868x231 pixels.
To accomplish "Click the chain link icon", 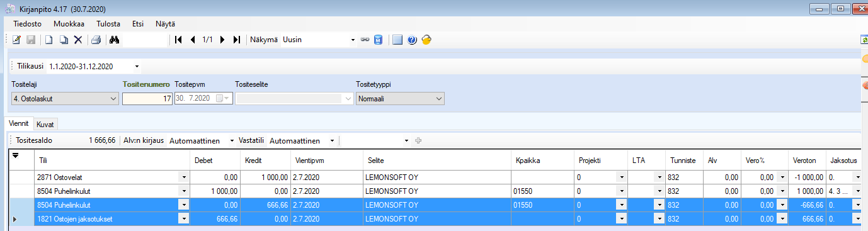I will coord(365,40).
